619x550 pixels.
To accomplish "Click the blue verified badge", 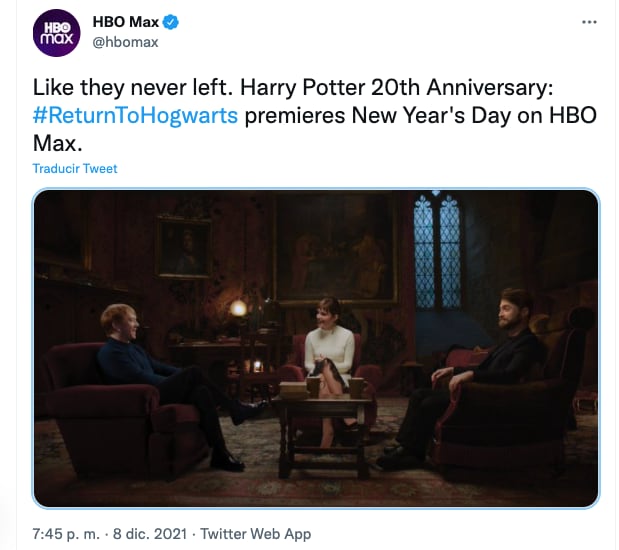I will (172, 23).
